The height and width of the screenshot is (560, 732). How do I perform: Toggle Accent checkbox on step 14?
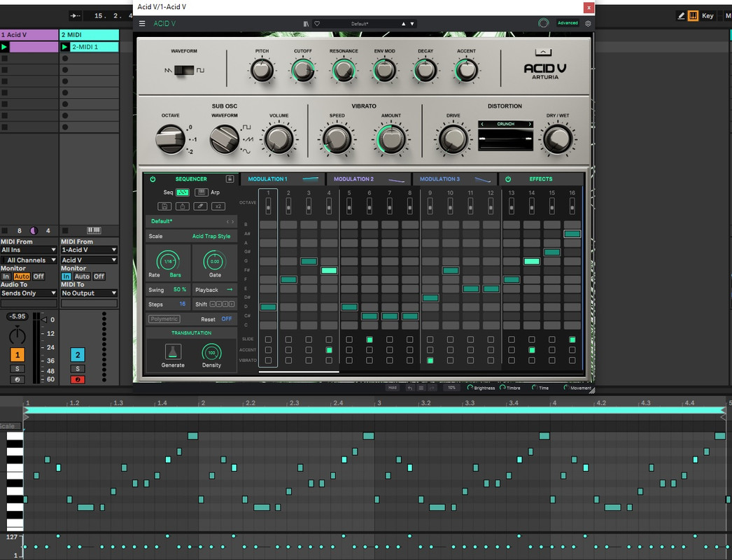coord(532,350)
